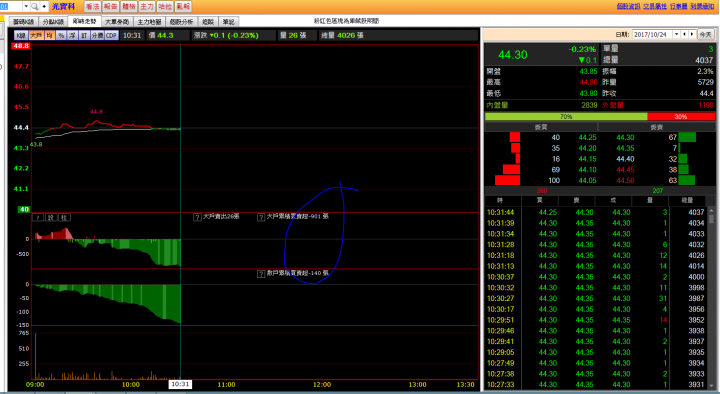This screenshot has width=720, height=394.
Task: Click the 報告 button in top bar
Action: (x=111, y=6)
